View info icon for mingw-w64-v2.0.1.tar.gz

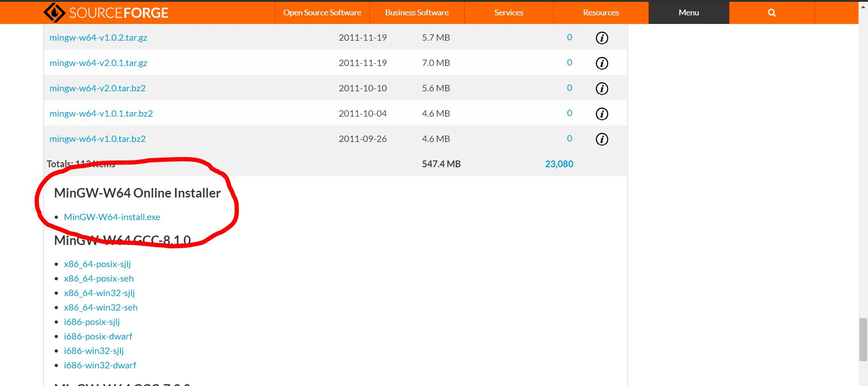[602, 63]
